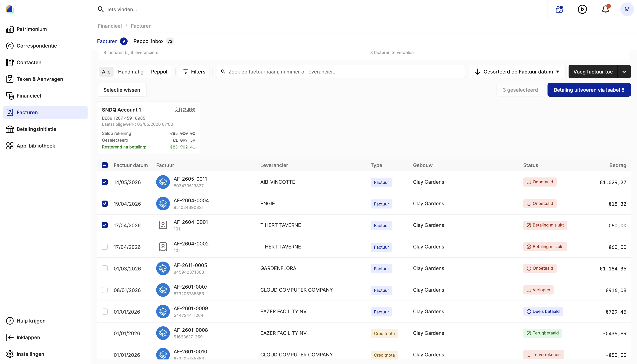Open the Filters button
637x364 pixels.
pyautogui.click(x=194, y=72)
